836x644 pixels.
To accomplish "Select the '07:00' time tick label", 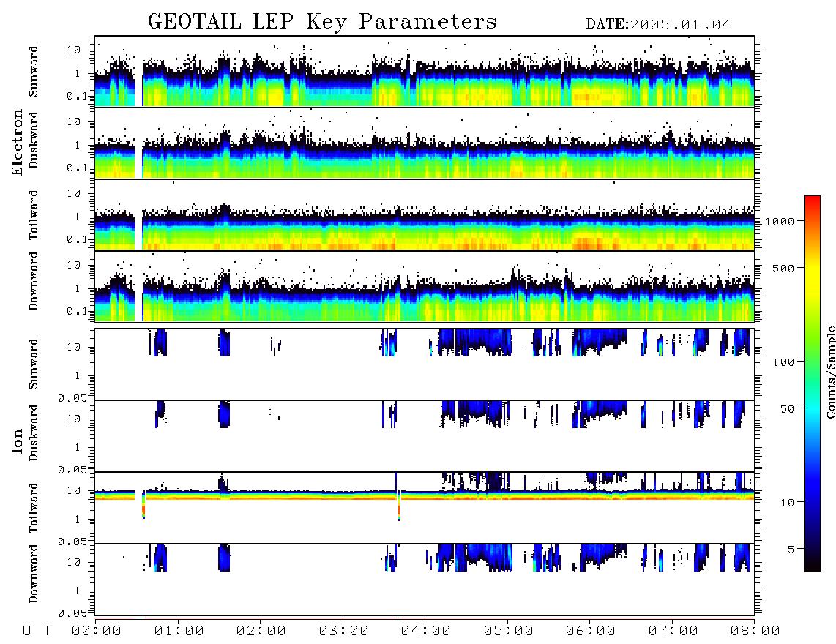I will pos(673,632).
